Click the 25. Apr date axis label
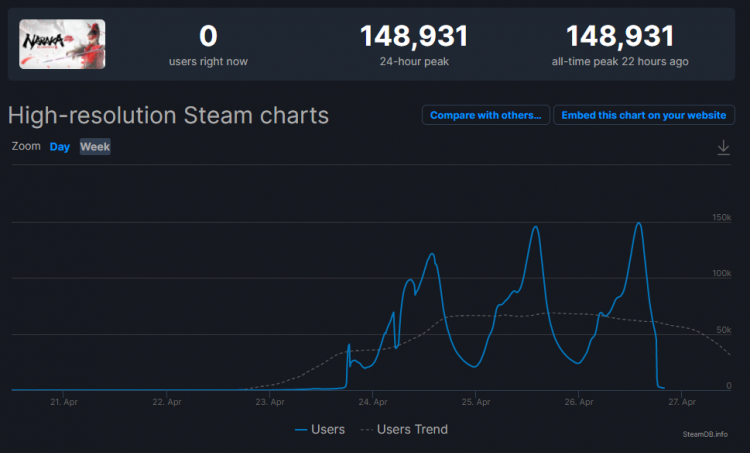Screen dimensions: 750x453 pos(476,402)
